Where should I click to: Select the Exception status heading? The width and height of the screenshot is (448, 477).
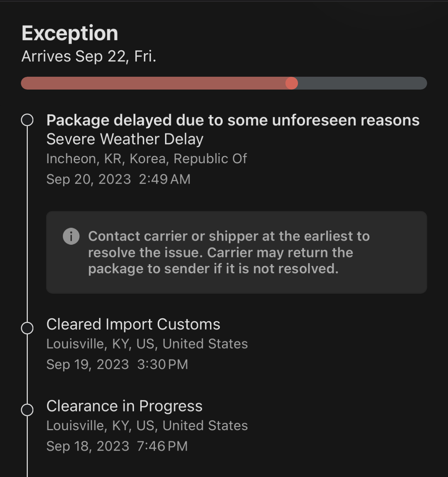[70, 33]
